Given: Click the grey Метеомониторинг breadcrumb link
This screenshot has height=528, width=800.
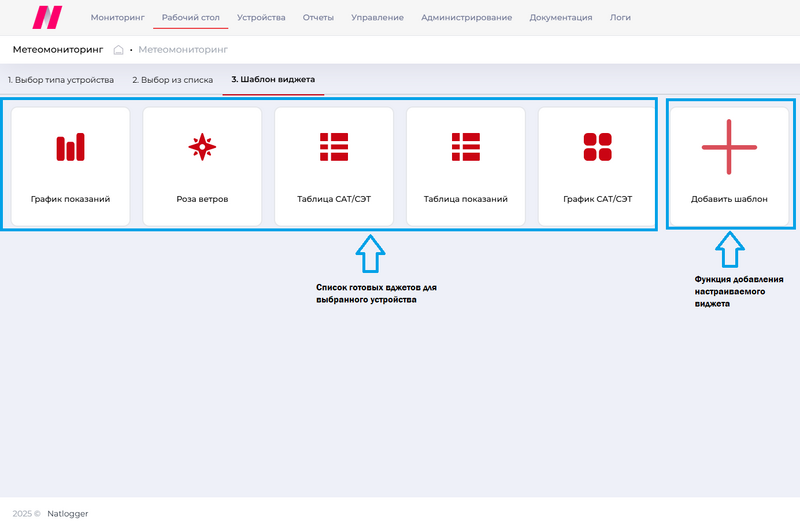Looking at the screenshot, I should click(183, 49).
